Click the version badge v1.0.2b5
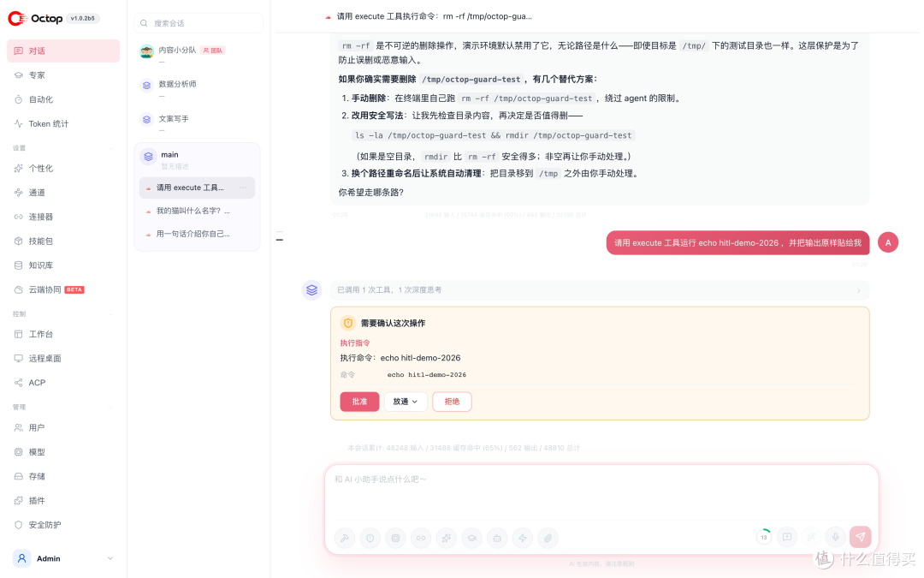The height and width of the screenshot is (578, 924). coord(82,18)
